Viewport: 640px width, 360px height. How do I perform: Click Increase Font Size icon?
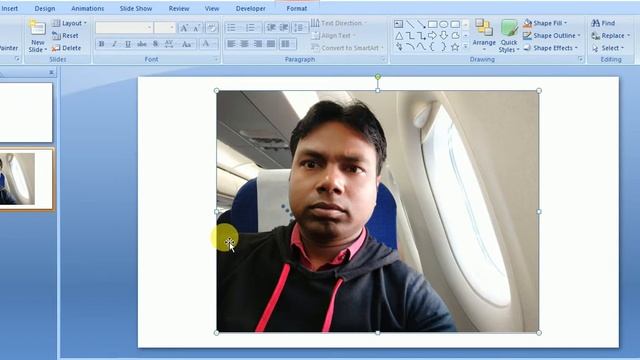(x=184, y=28)
